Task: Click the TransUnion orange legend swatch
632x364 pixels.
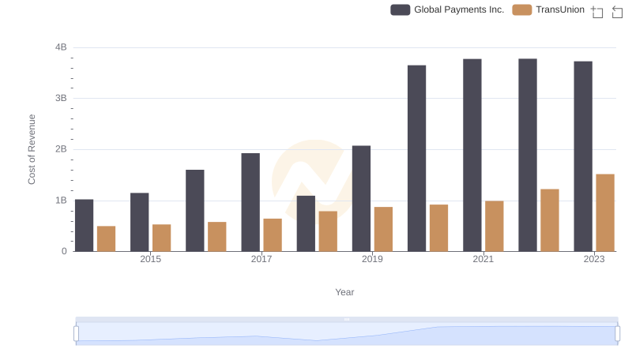Action: click(522, 9)
